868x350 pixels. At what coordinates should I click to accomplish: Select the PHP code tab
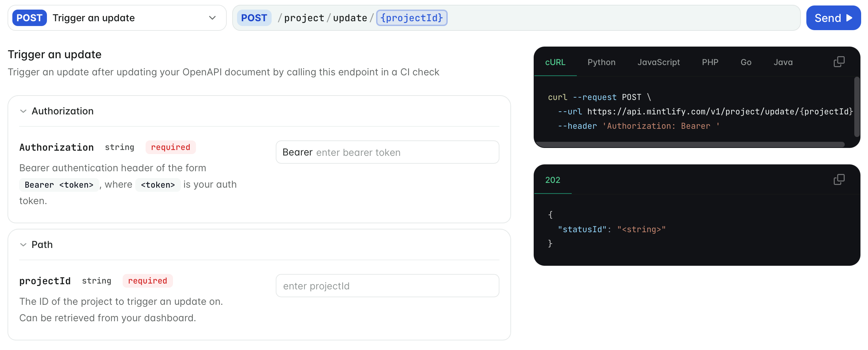pyautogui.click(x=710, y=62)
